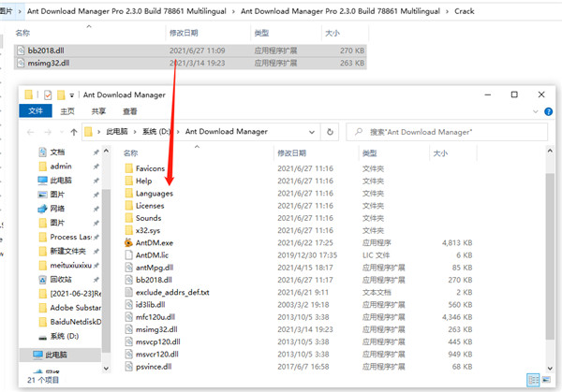Open the recent locations dropdown arrow

[62, 132]
